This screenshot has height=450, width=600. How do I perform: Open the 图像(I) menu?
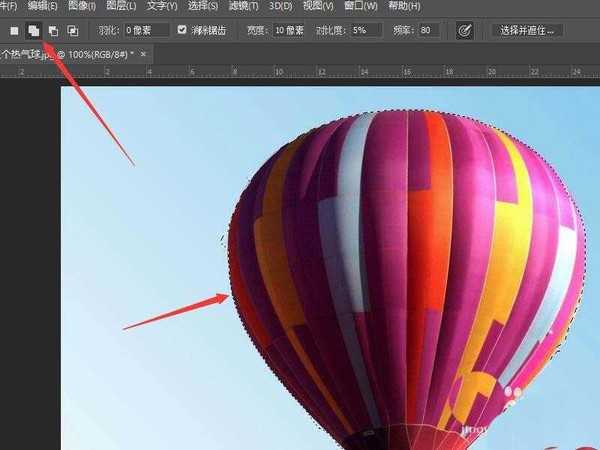pos(82,7)
